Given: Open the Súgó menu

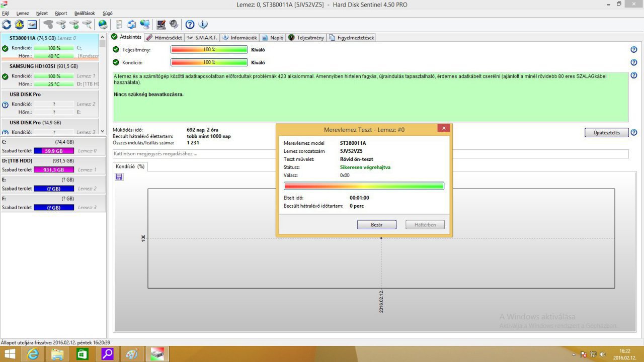Looking at the screenshot, I should (x=108, y=13).
